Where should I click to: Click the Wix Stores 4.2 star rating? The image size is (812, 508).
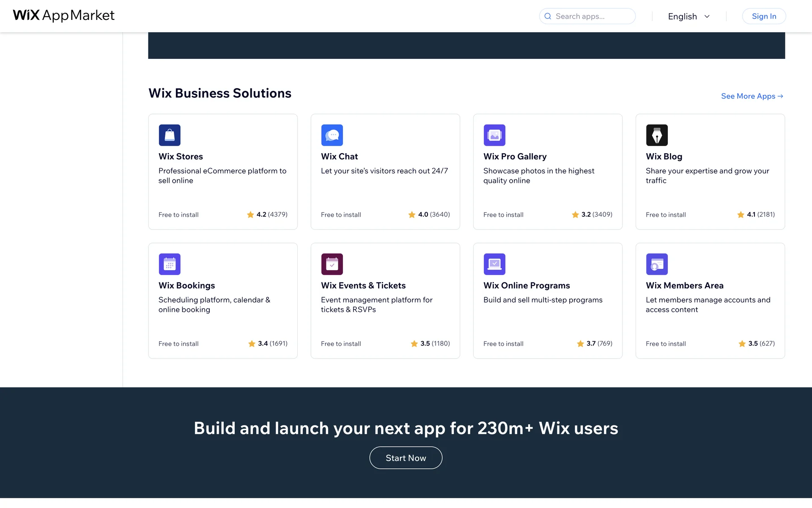point(267,215)
